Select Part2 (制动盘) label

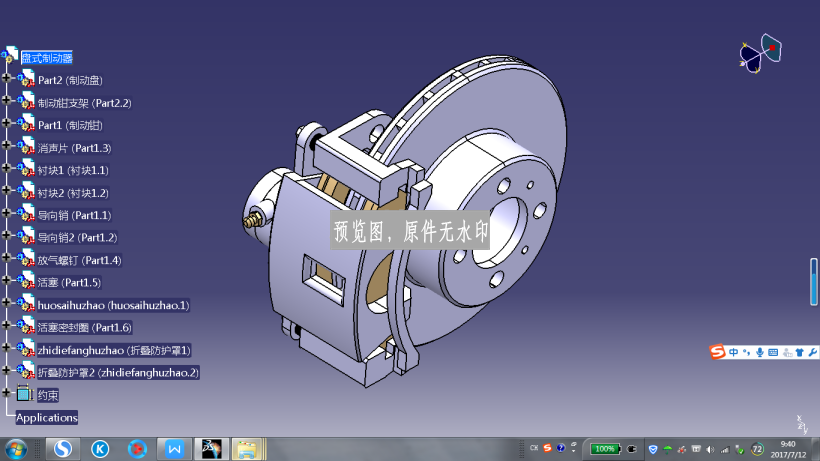(x=70, y=80)
